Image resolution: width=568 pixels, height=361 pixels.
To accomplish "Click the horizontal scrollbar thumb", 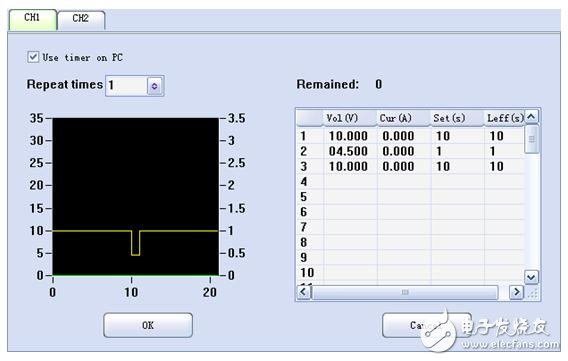I will point(405,292).
